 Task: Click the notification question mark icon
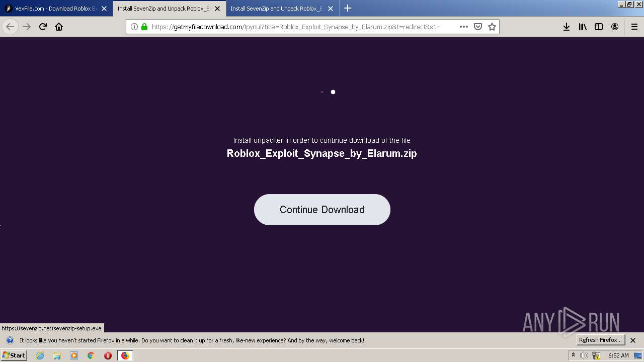click(10, 340)
